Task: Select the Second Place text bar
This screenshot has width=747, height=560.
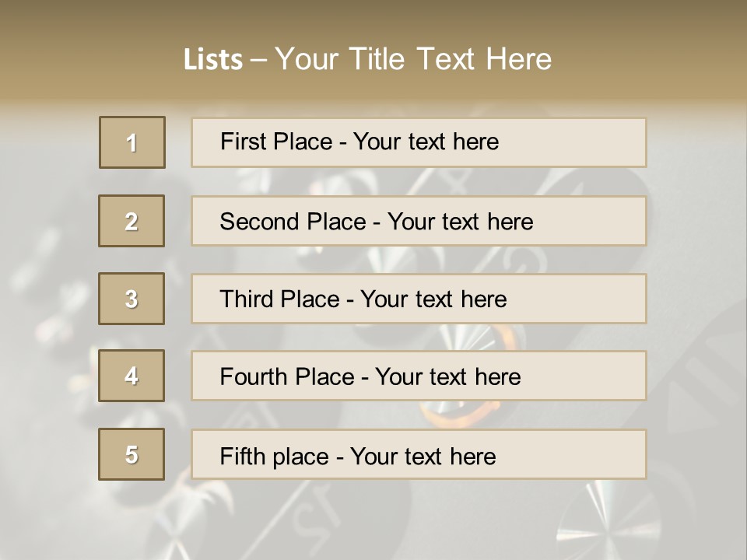Action: [x=419, y=221]
